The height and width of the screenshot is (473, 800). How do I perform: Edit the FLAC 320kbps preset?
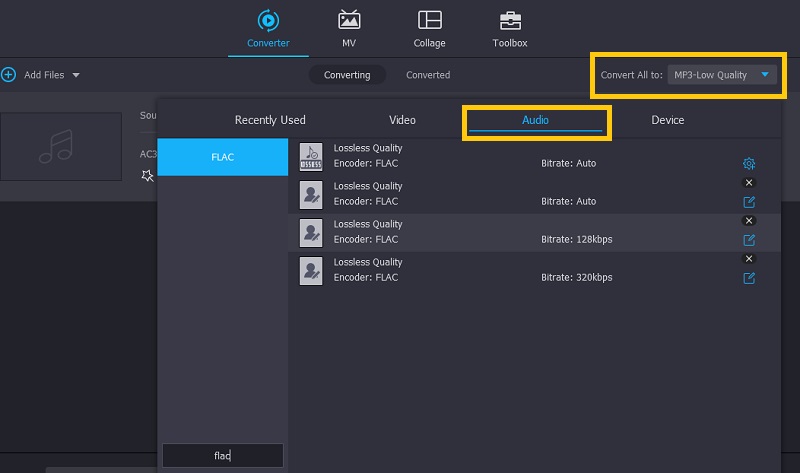click(749, 278)
